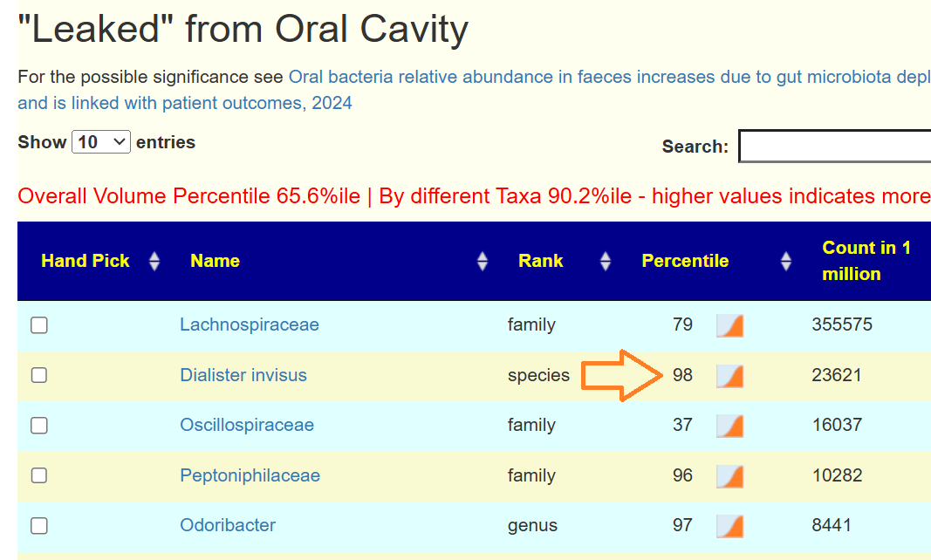This screenshot has width=931, height=560.
Task: Sort table by Hand Pick column arrows
Action: pos(154,261)
